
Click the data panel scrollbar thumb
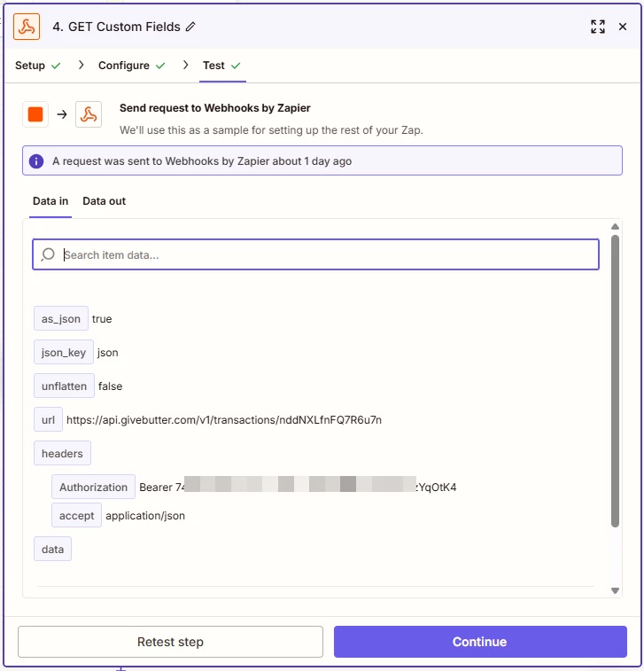[615, 381]
